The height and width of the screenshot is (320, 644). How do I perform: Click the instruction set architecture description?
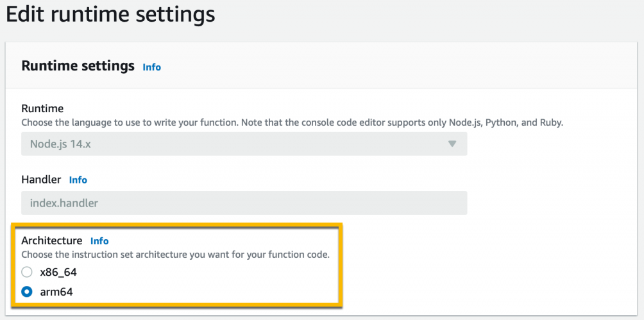click(x=175, y=255)
